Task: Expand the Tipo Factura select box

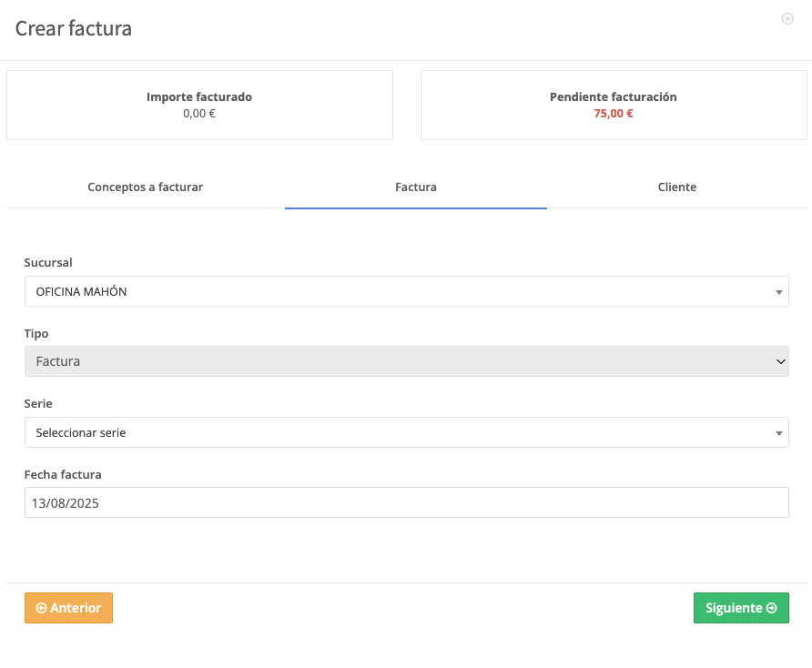Action: (x=407, y=361)
